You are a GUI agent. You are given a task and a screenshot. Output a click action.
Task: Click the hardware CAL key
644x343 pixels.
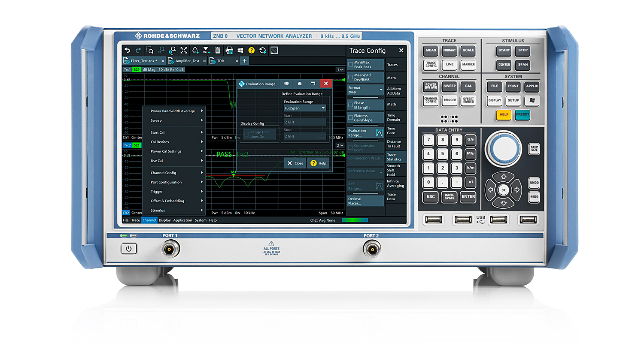pyautogui.click(x=468, y=86)
